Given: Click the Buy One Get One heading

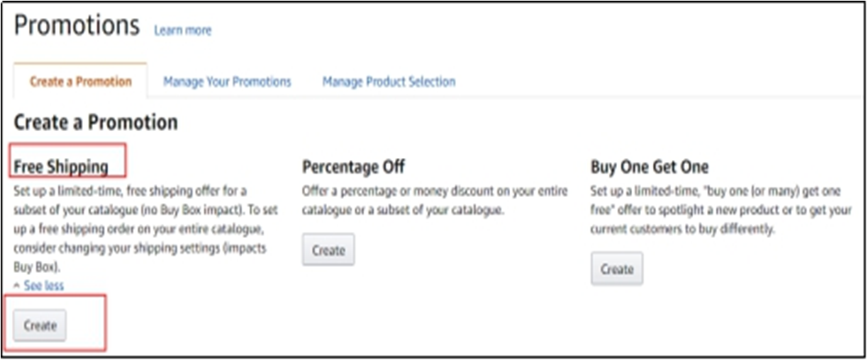Looking at the screenshot, I should click(649, 167).
